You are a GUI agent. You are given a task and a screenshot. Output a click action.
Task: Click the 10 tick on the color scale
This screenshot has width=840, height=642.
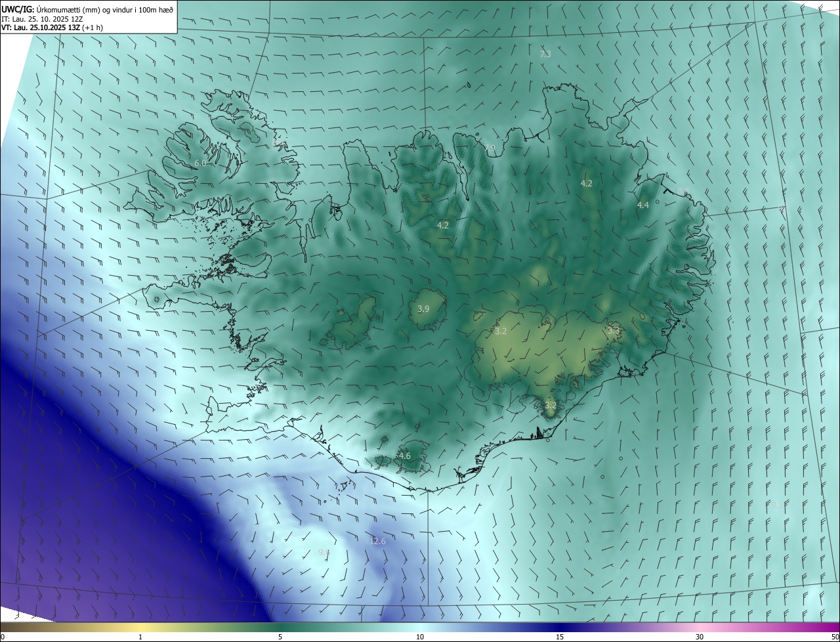coord(420,637)
